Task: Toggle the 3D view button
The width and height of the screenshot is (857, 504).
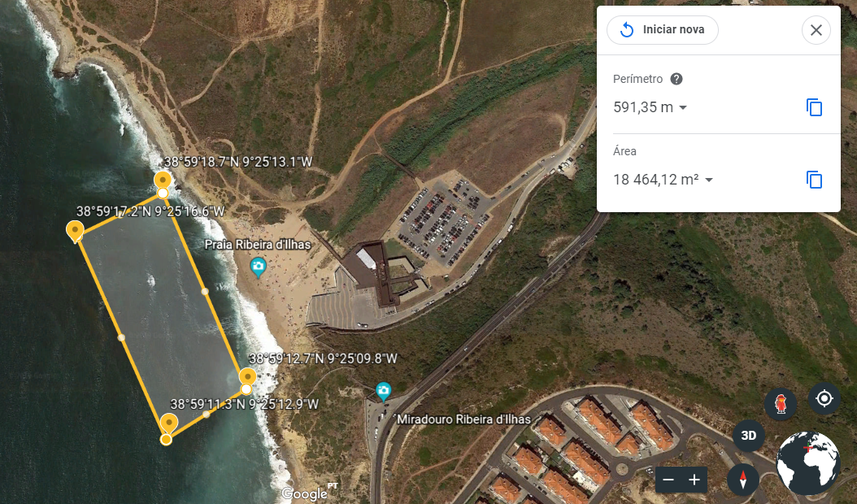Action: point(748,435)
